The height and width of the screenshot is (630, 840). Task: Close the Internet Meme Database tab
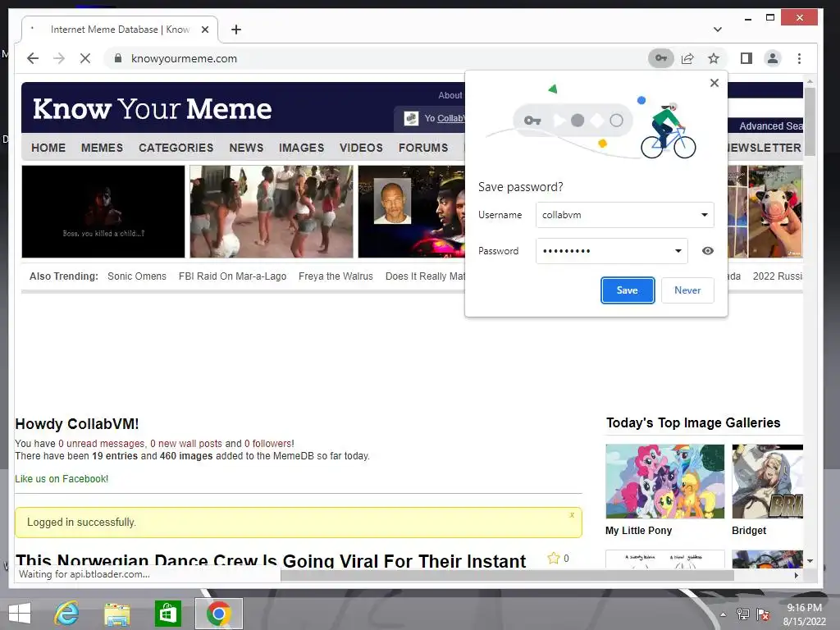click(x=204, y=30)
